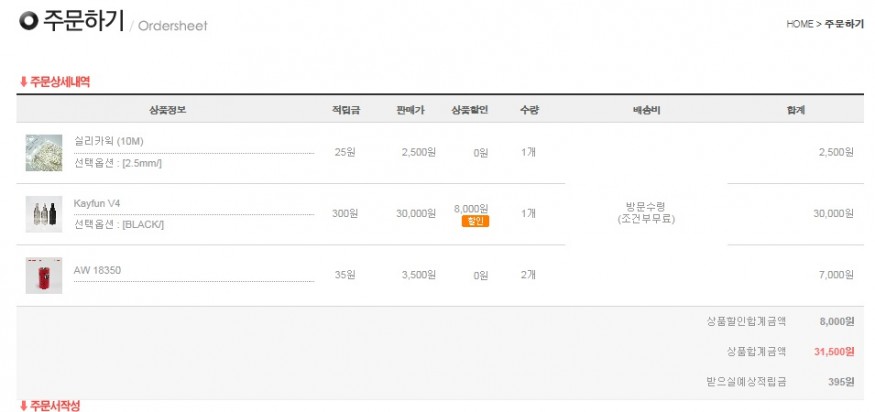This screenshot has width=875, height=412.
Task: Click the 방문수령 (조건부무료) shipping text
Action: pyautogui.click(x=646, y=213)
